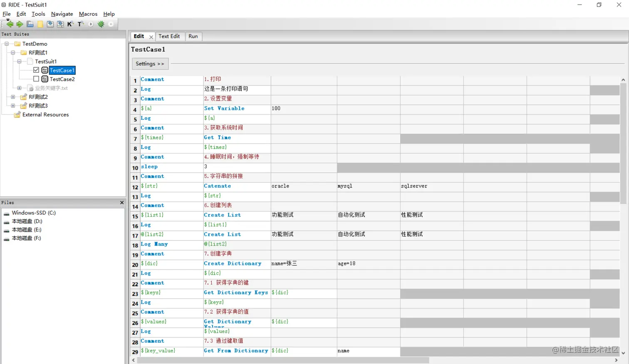Viewport: 629px width, 364px height.
Task: Open the File menu
Action: click(7, 14)
